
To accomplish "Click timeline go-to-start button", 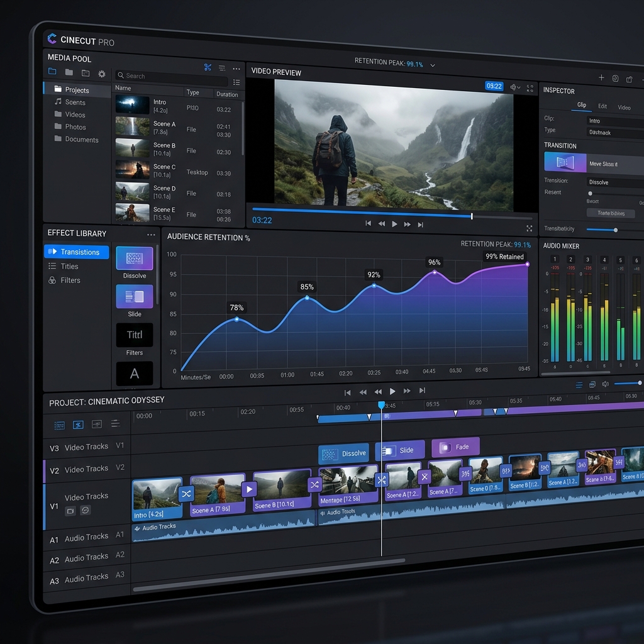I will (347, 392).
